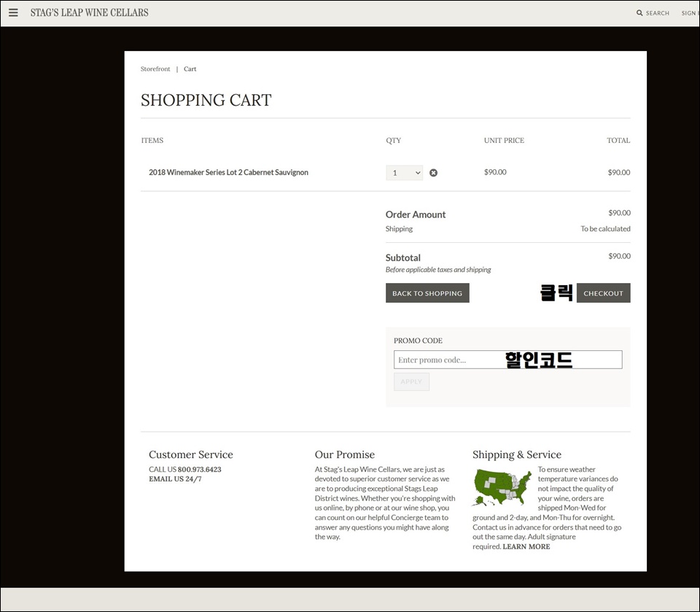This screenshot has width=700, height=612.
Task: Click the Shopping Cart heading
Action: click(x=206, y=100)
